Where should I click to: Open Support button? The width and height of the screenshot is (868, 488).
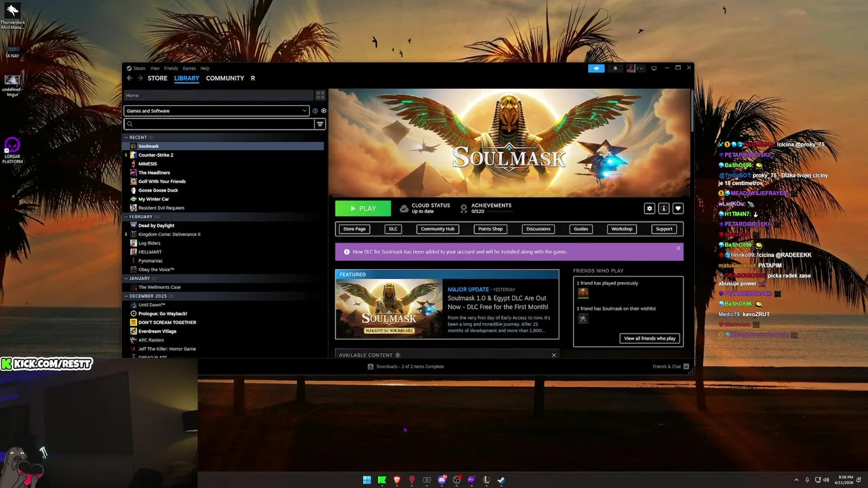pyautogui.click(x=664, y=229)
